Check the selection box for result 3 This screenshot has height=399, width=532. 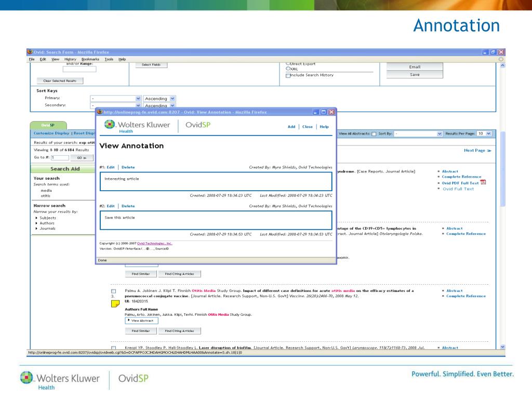(114, 291)
